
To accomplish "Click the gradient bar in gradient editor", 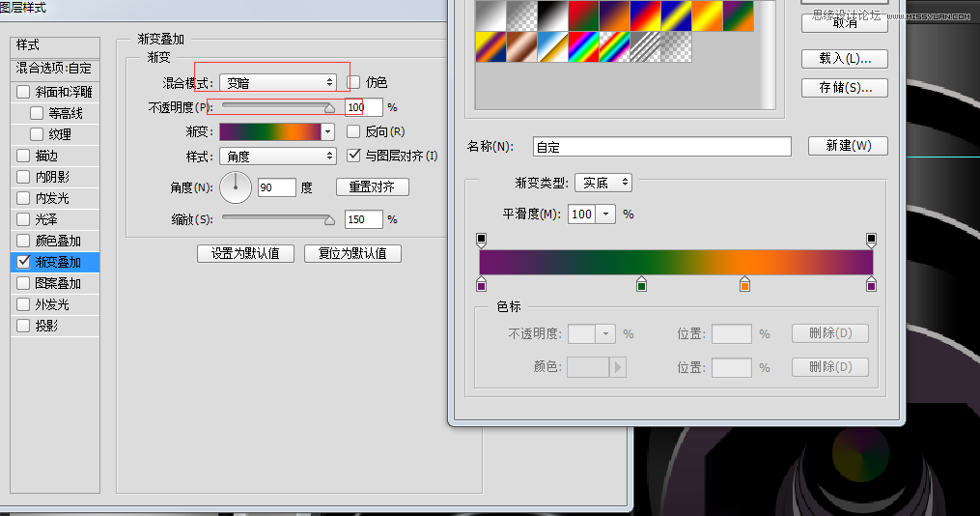I will [x=676, y=262].
